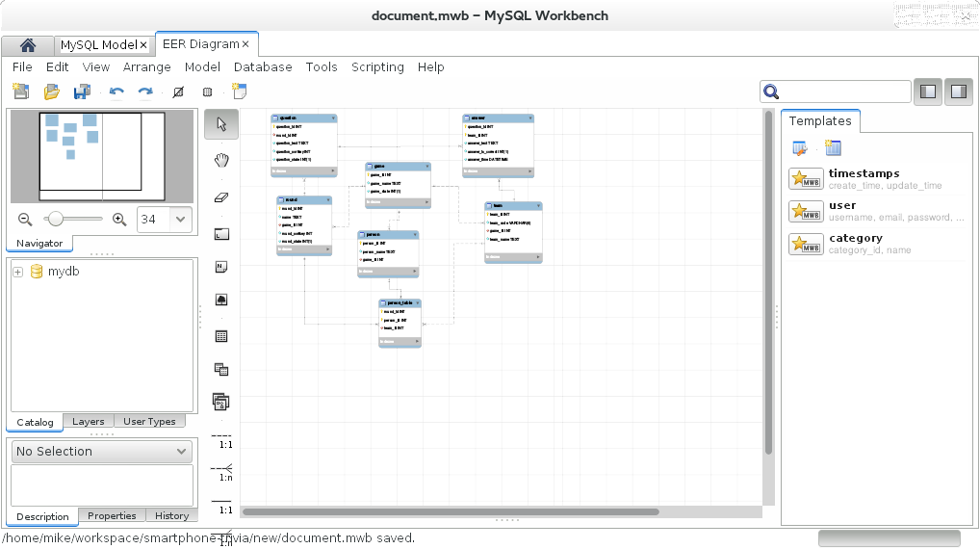This screenshot has width=980, height=549.
Task: Expand the mydb schema tree node
Action: (x=17, y=272)
